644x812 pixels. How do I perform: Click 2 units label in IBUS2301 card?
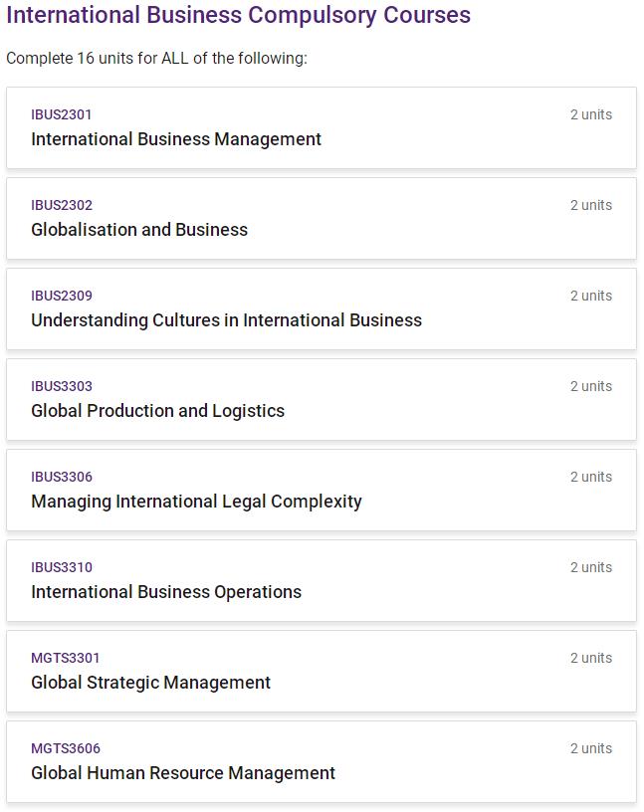pos(590,114)
